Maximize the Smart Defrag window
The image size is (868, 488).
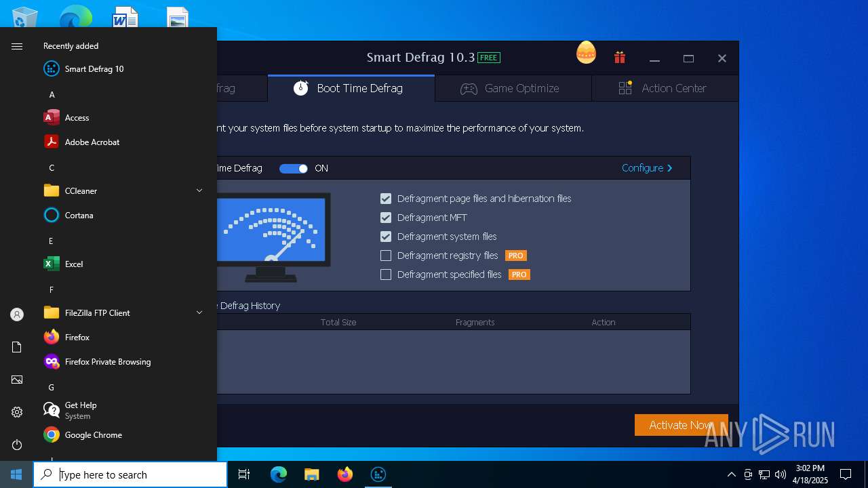[688, 59]
